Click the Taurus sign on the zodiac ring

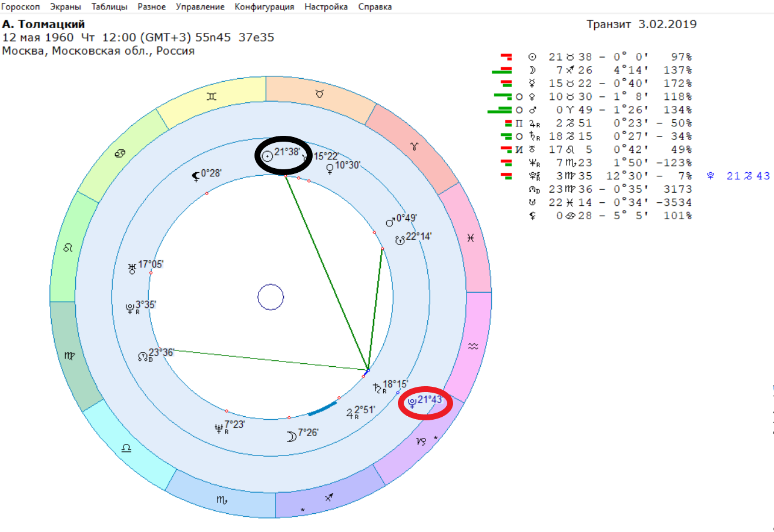[320, 93]
